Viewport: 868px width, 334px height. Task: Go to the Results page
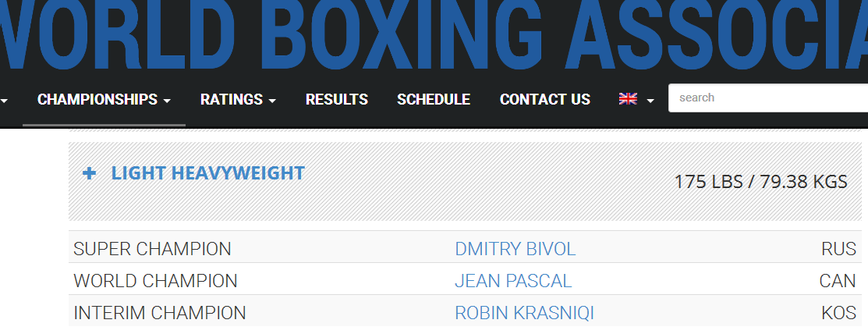coord(337,99)
